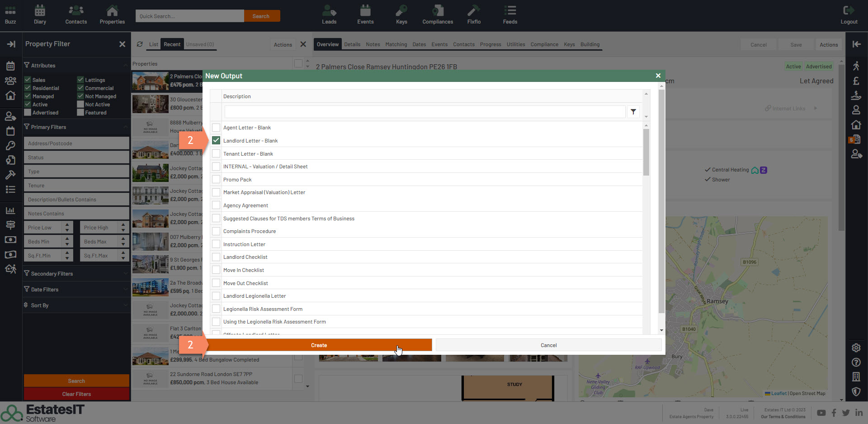This screenshot has height=424, width=868.
Task: Switch to the Compliance tab
Action: click(x=544, y=44)
